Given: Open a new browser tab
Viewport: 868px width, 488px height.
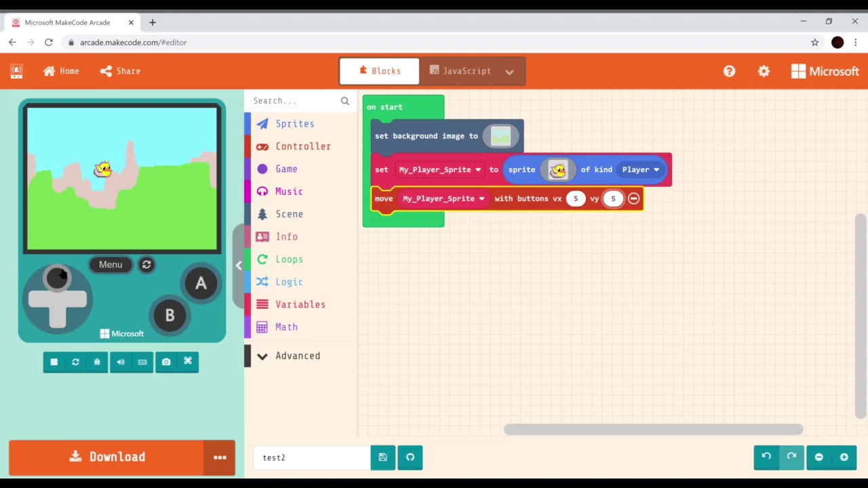Looking at the screenshot, I should click(x=153, y=22).
